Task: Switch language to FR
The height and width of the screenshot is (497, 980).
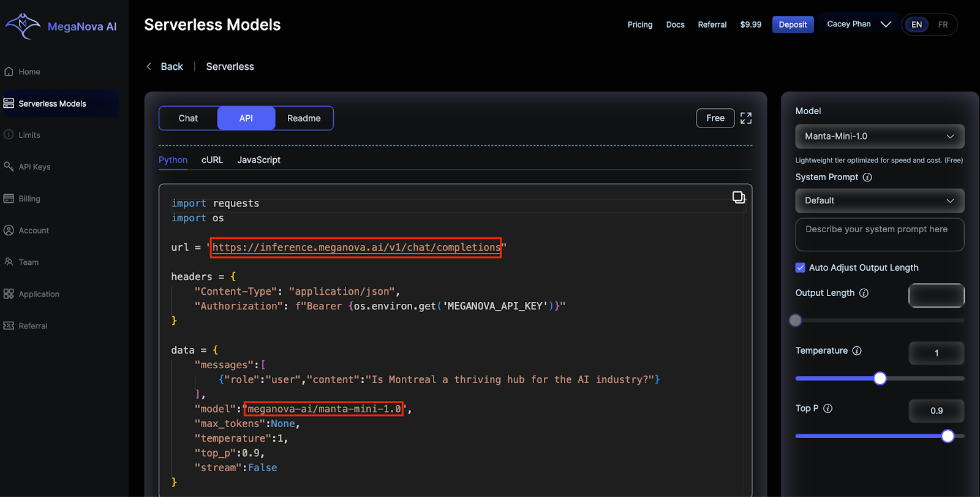Action: pos(943,25)
